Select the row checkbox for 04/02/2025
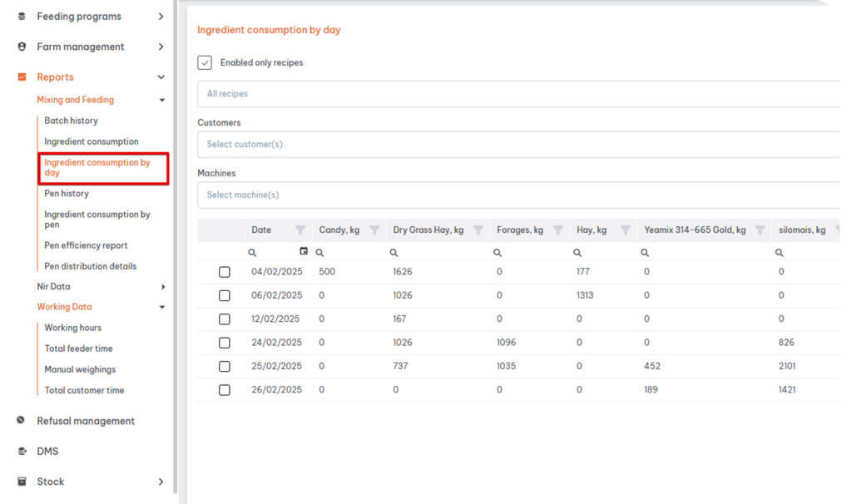 (x=225, y=272)
